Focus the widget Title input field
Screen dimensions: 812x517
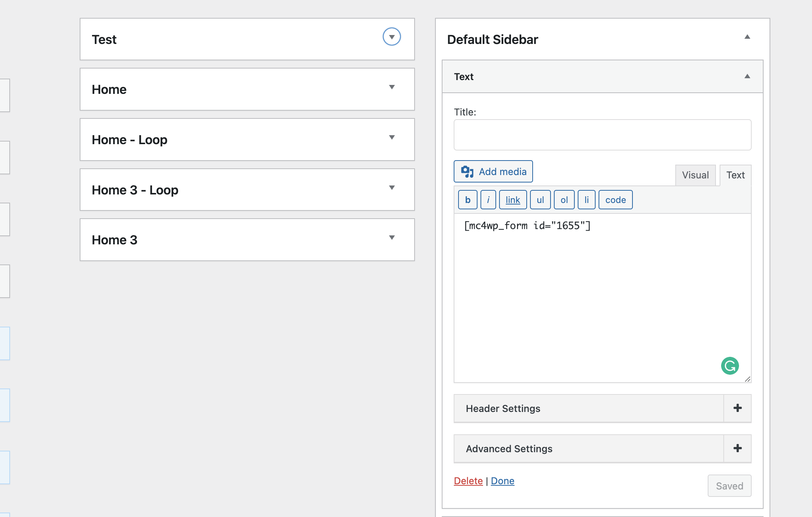(x=603, y=135)
